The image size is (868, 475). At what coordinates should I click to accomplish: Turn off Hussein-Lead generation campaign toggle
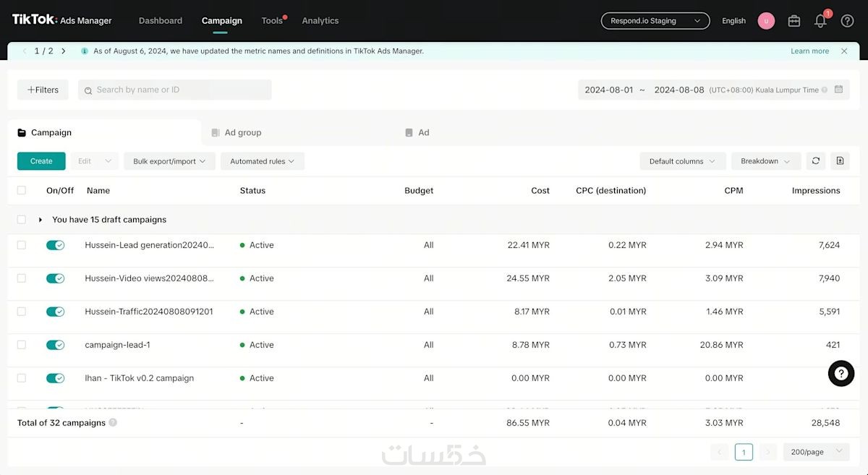pos(56,245)
